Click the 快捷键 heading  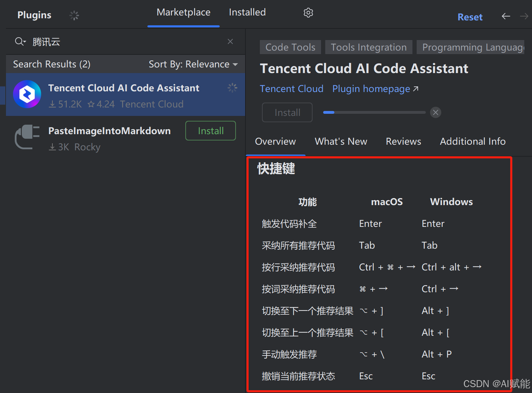pyautogui.click(x=276, y=169)
